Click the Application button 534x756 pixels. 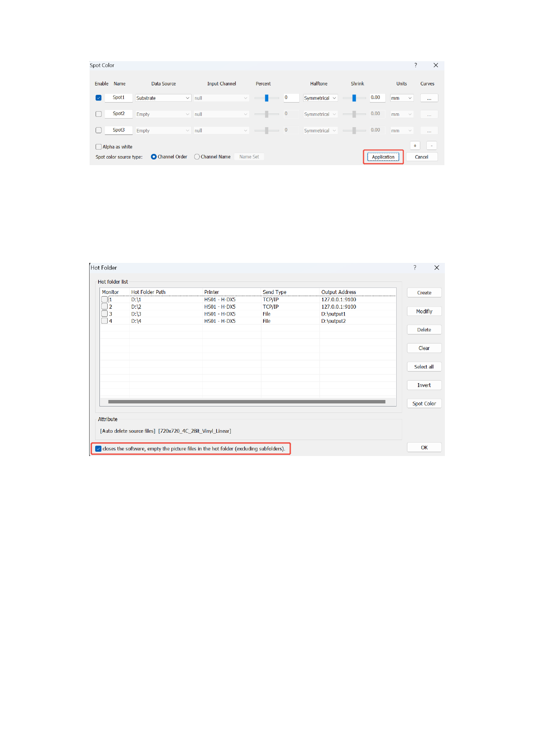tap(383, 157)
